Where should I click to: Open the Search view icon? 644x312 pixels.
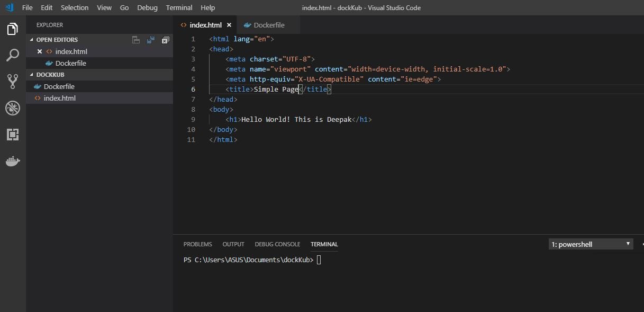13,55
